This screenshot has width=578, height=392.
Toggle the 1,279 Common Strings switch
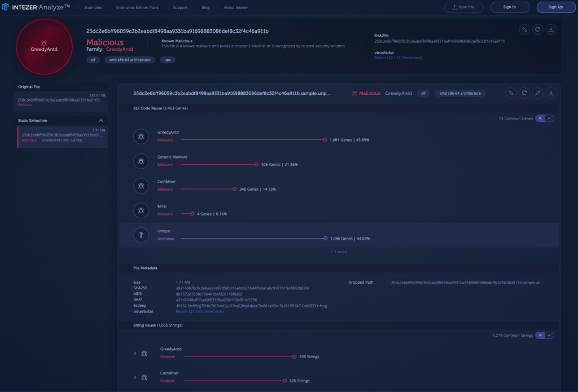545,335
